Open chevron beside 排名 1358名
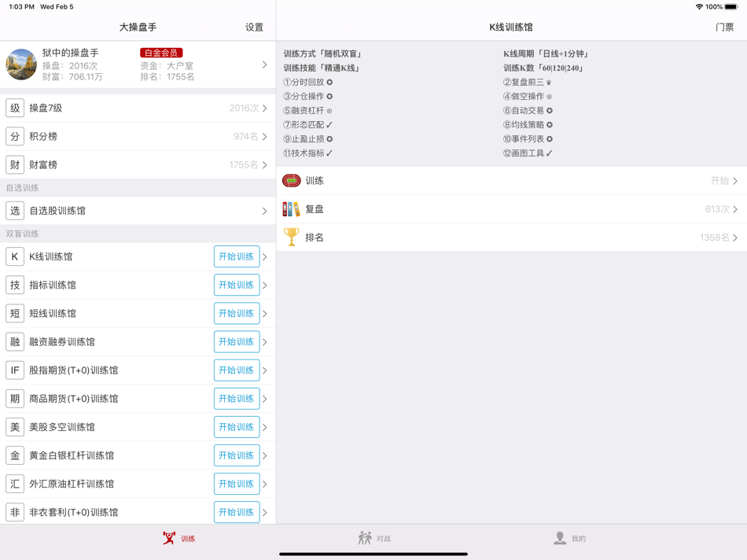The height and width of the screenshot is (560, 747). [x=735, y=238]
